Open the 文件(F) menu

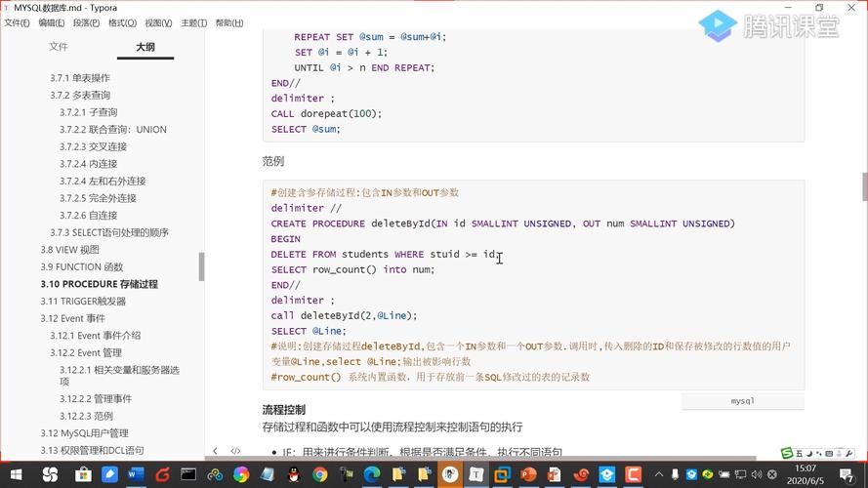pyautogui.click(x=17, y=22)
